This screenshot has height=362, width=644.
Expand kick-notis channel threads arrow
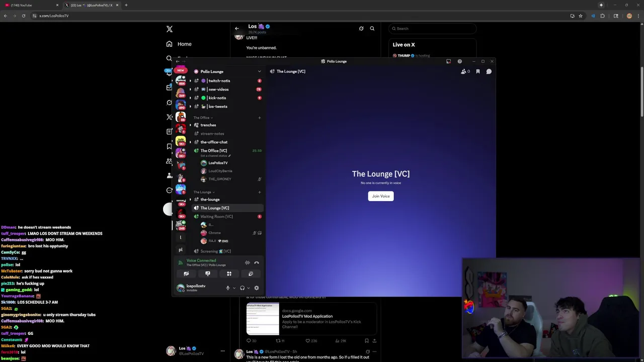pos(190,98)
